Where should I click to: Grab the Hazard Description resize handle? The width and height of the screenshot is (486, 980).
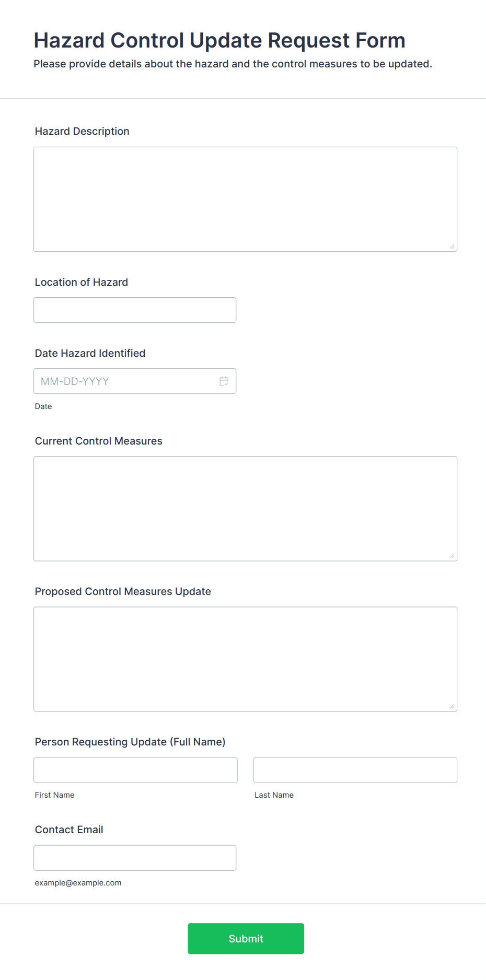(452, 247)
